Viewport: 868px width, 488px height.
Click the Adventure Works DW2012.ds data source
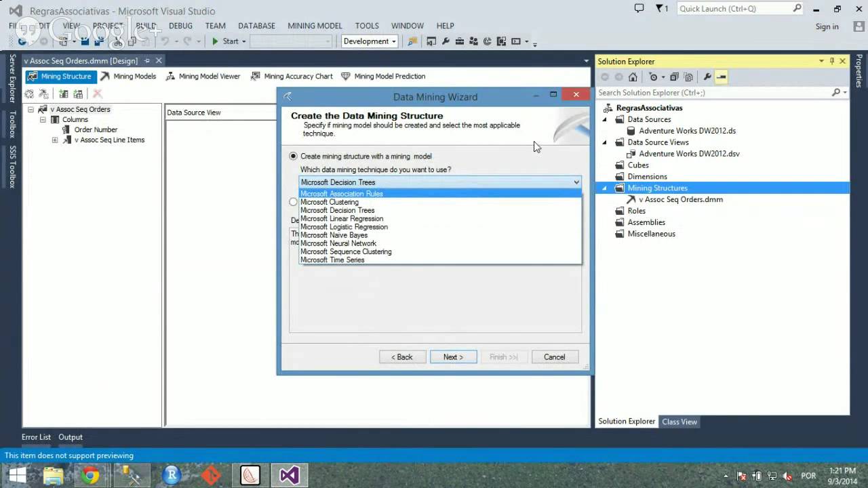[x=687, y=131]
